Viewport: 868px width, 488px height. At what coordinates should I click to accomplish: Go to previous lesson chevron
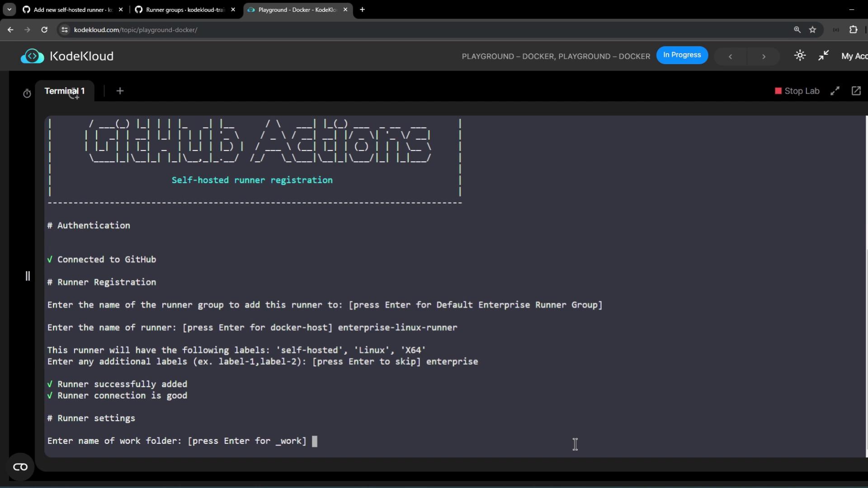[730, 56]
